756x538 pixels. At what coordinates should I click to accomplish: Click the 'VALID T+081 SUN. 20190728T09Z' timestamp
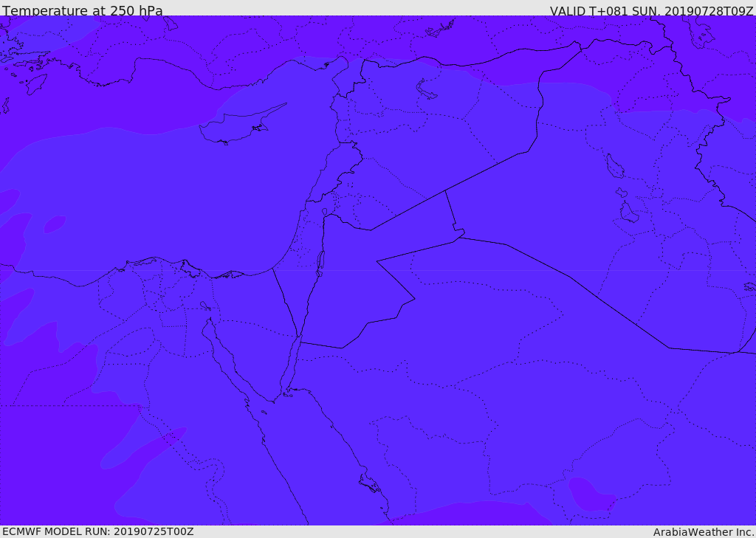coord(651,10)
